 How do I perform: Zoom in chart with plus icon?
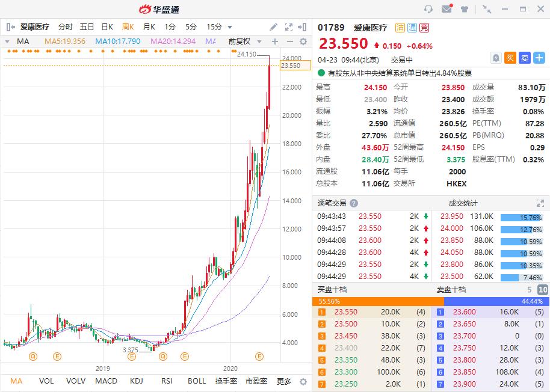coord(275,41)
